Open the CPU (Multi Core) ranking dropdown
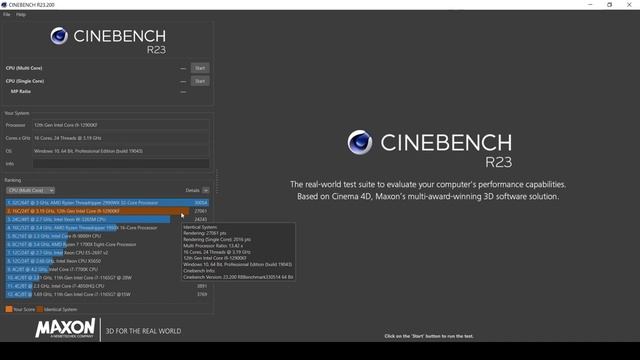640x360 pixels. point(30,190)
